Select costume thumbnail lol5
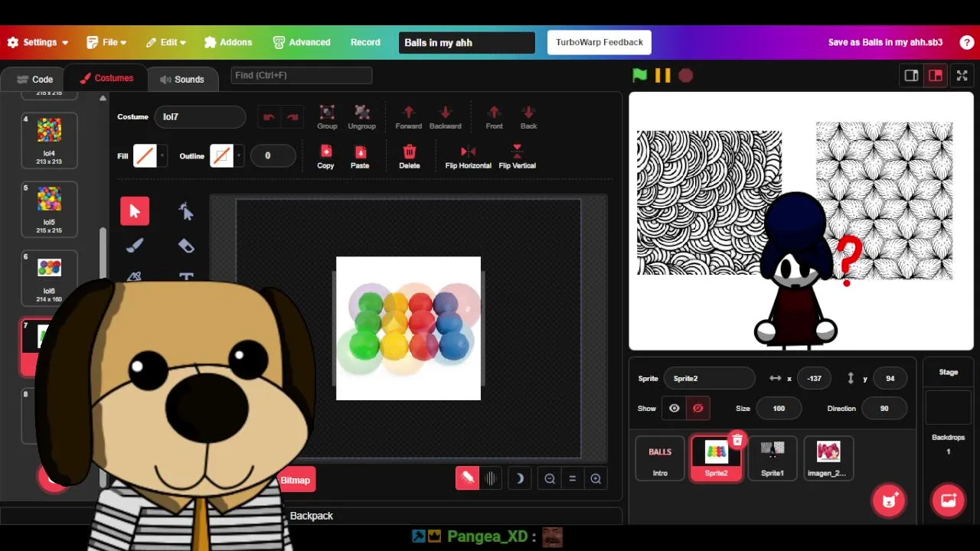The height and width of the screenshot is (551, 980). click(49, 208)
